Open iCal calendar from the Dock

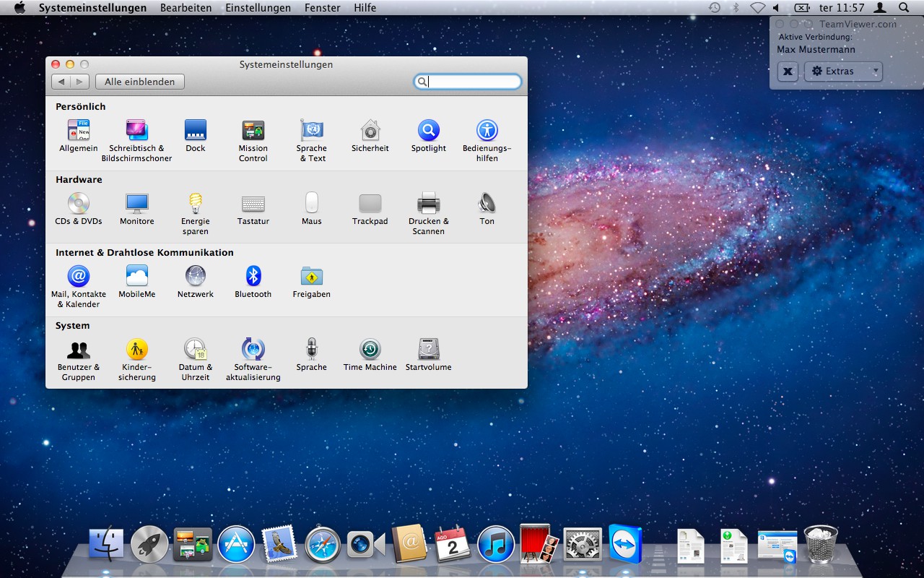pos(453,544)
